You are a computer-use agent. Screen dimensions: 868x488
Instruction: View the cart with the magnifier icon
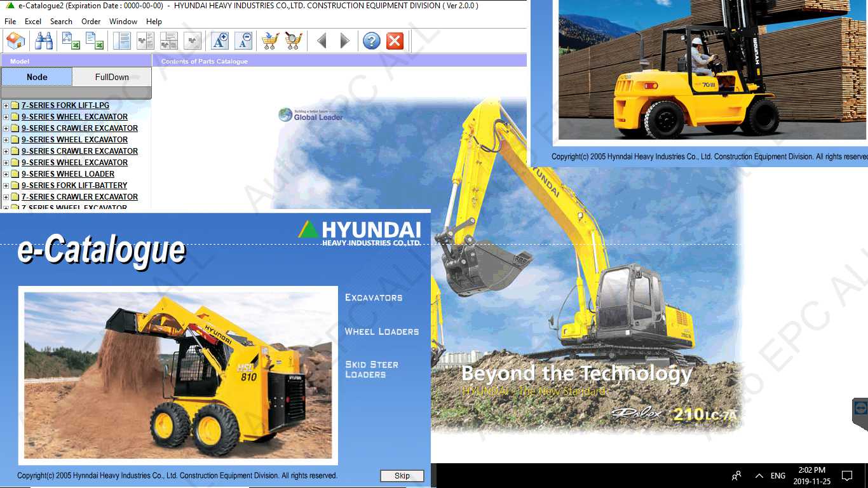(x=294, y=41)
